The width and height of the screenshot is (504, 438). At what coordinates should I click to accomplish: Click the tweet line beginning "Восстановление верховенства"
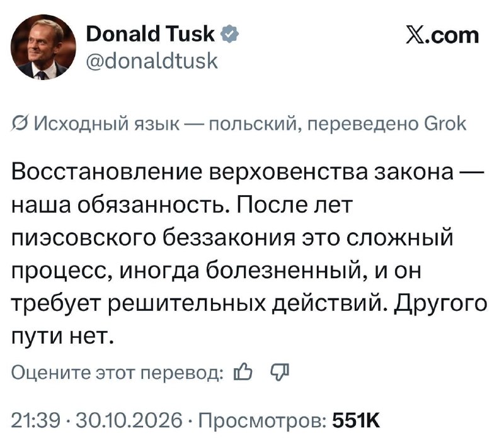click(248, 172)
